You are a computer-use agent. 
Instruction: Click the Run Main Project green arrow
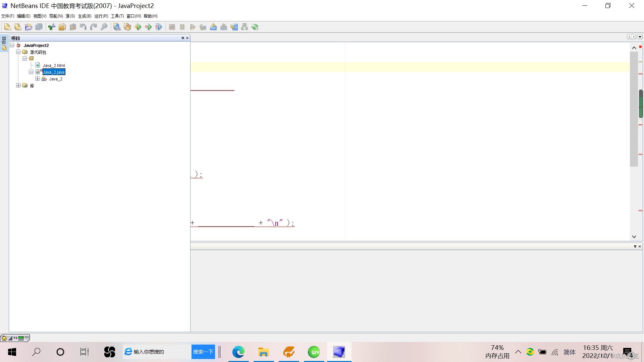138,27
